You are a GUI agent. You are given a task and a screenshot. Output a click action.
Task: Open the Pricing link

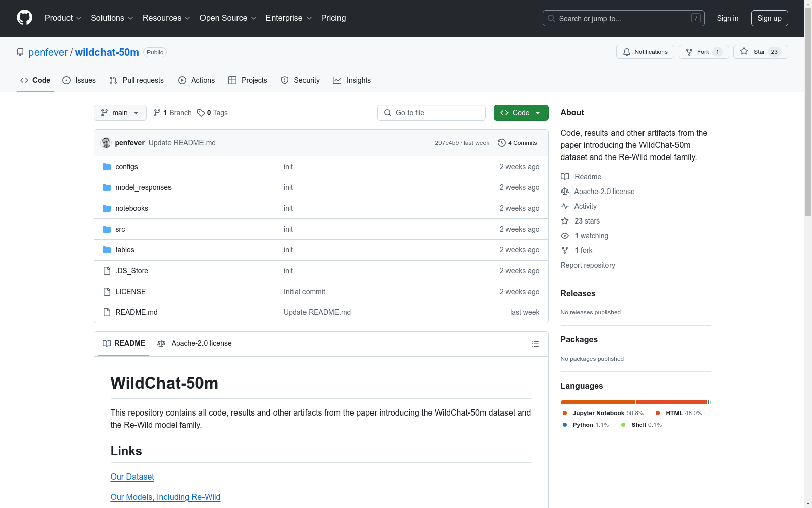pyautogui.click(x=333, y=18)
